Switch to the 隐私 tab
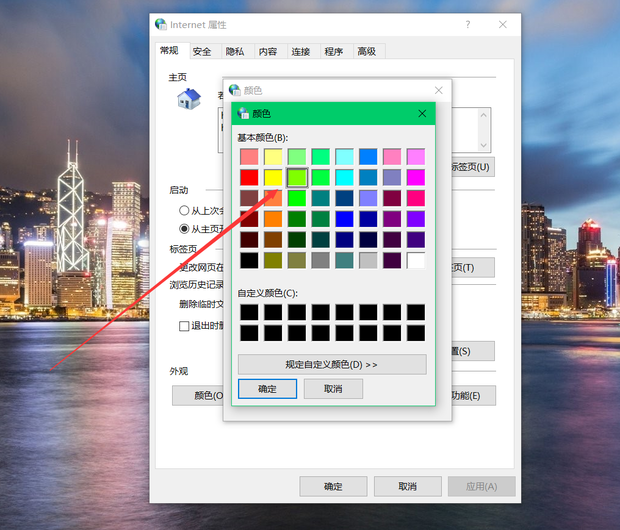 point(234,52)
